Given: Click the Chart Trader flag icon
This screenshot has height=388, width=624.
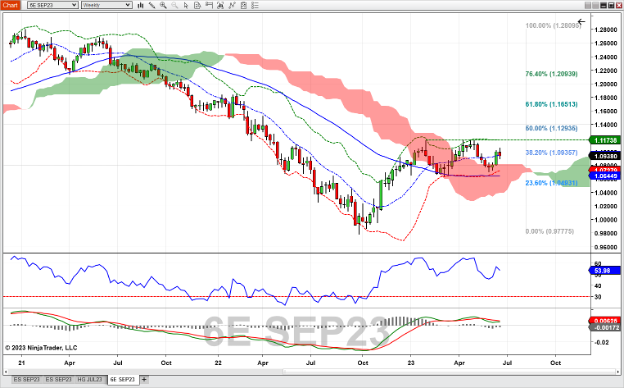Looking at the screenshot, I should pyautogui.click(x=209, y=5).
